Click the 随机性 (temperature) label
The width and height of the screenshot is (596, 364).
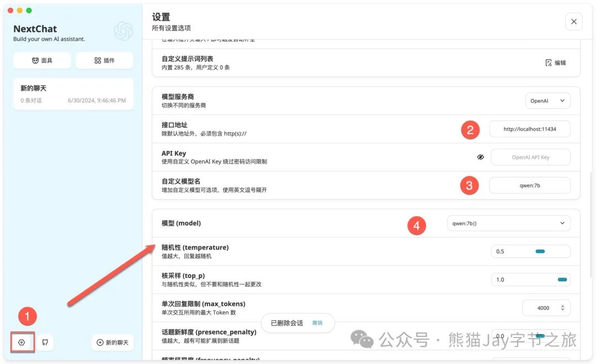click(x=195, y=247)
